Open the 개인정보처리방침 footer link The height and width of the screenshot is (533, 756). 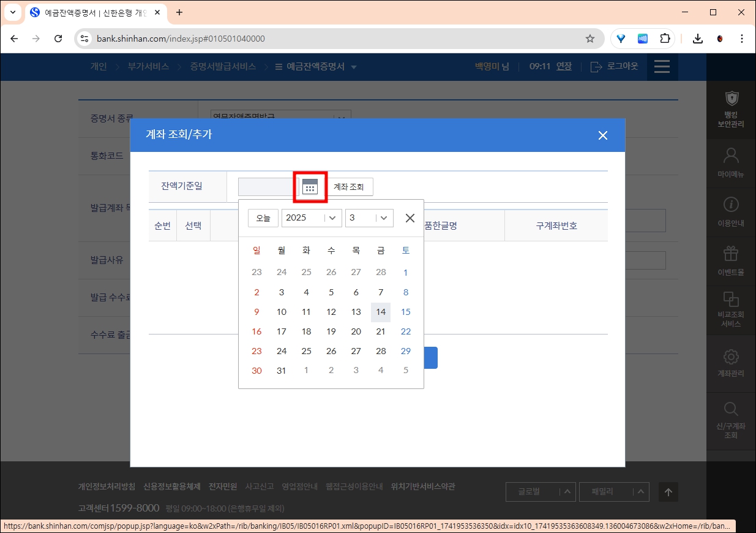pos(107,486)
